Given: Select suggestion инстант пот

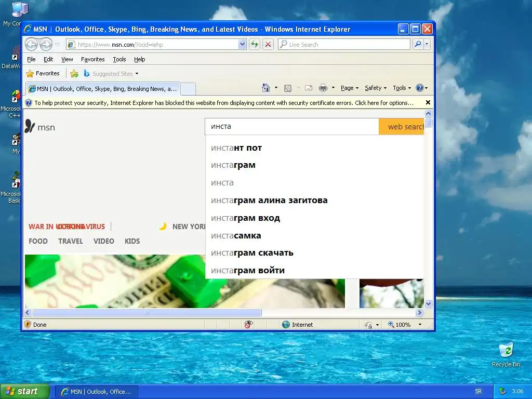Looking at the screenshot, I should click(x=314, y=148).
